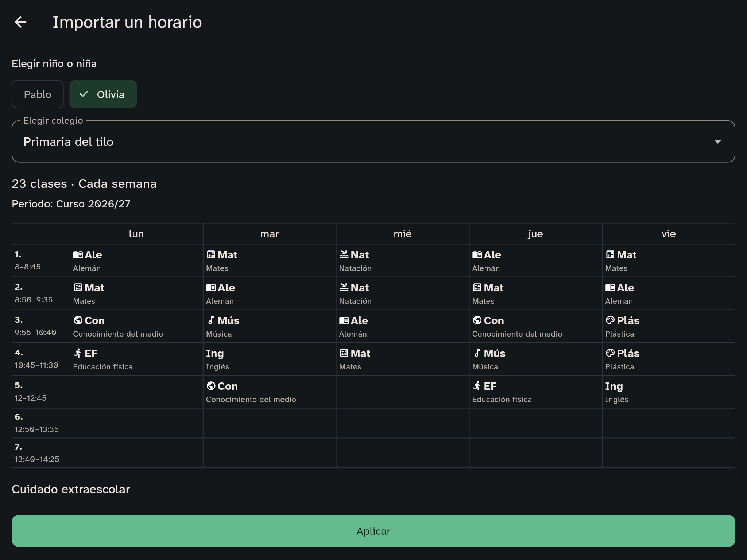Select the mié column header
747x560 pixels.
(x=402, y=234)
